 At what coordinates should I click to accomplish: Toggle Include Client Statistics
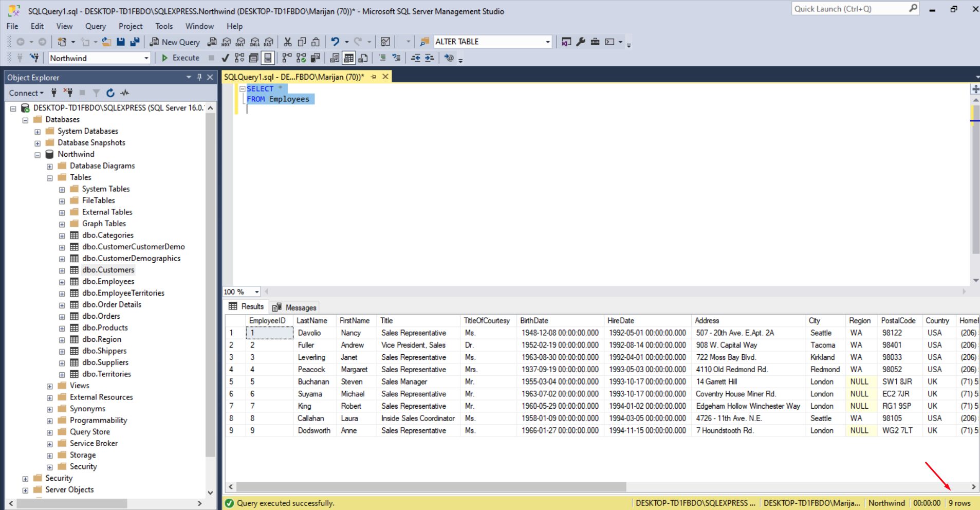315,58
